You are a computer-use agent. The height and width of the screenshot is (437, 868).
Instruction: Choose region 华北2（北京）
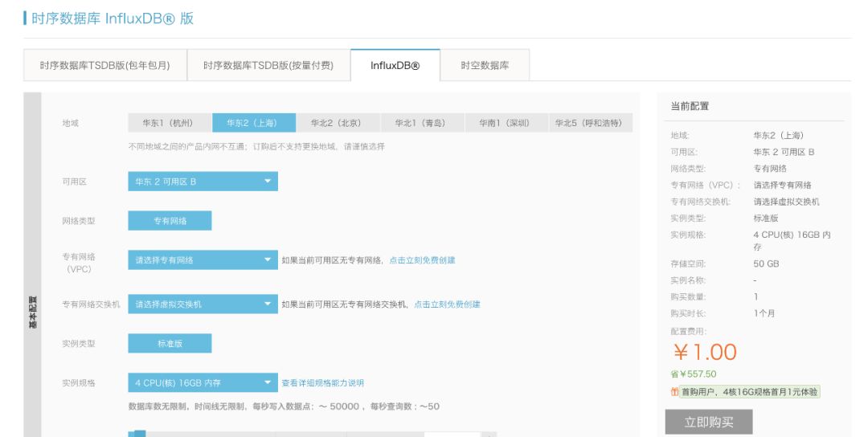pyautogui.click(x=338, y=123)
